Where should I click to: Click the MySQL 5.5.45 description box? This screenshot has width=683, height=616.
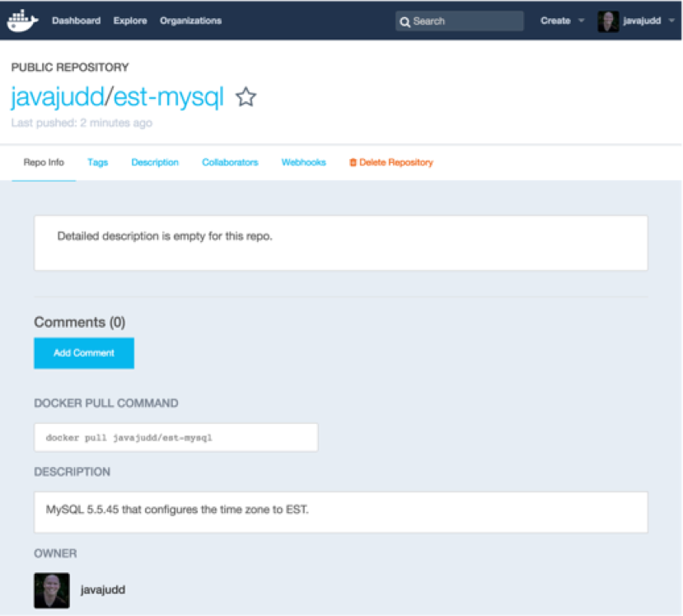(x=341, y=512)
